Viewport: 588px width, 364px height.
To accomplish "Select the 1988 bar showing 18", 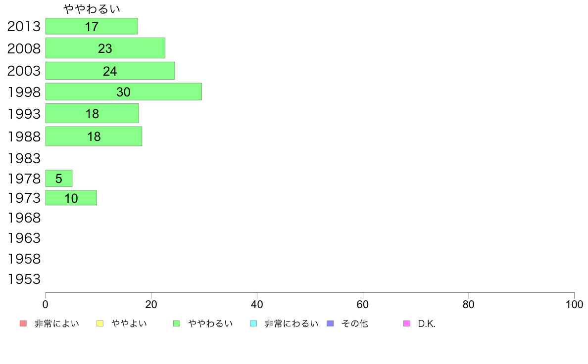I will tap(94, 136).
